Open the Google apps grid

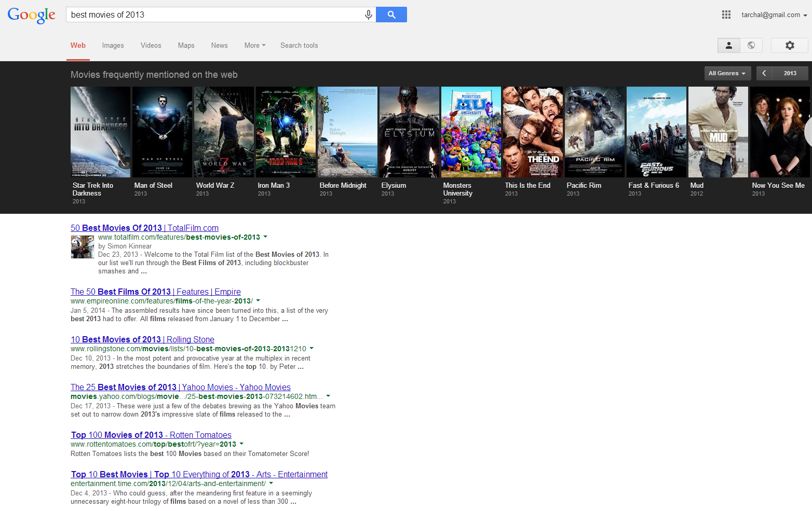click(726, 15)
